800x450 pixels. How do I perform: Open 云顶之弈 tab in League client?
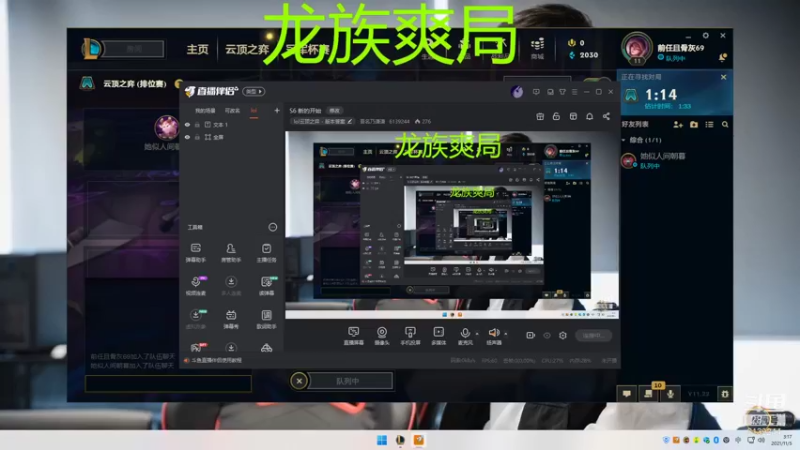247,49
